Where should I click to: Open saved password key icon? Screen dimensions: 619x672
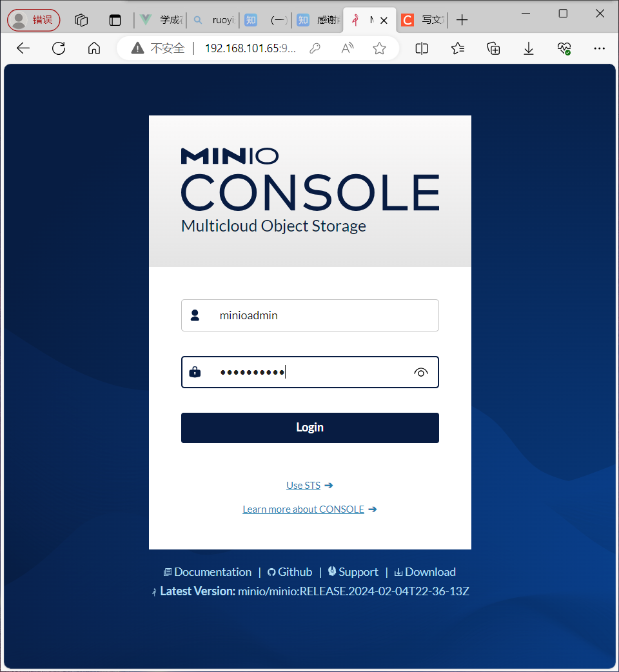315,48
